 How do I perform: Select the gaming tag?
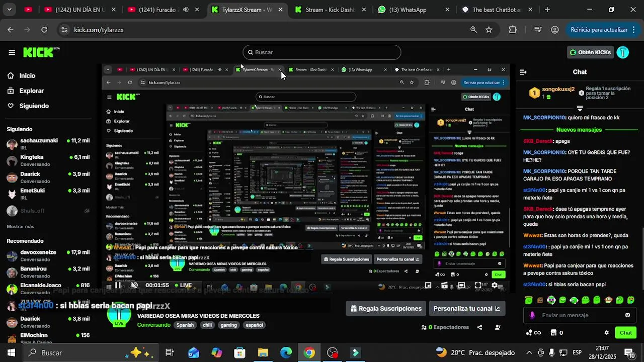[228, 325]
